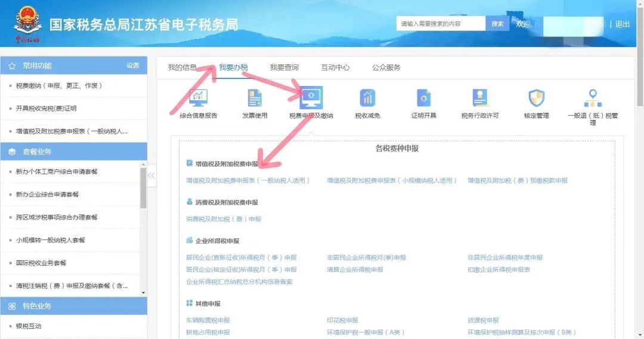The width and height of the screenshot is (644, 339).
Task: Switch to 我的信息 tab
Action: coord(182,67)
